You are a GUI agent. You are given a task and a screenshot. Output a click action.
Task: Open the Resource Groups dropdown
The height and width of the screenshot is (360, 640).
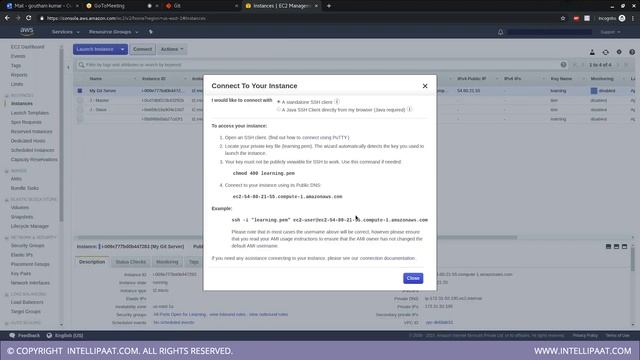(x=113, y=32)
